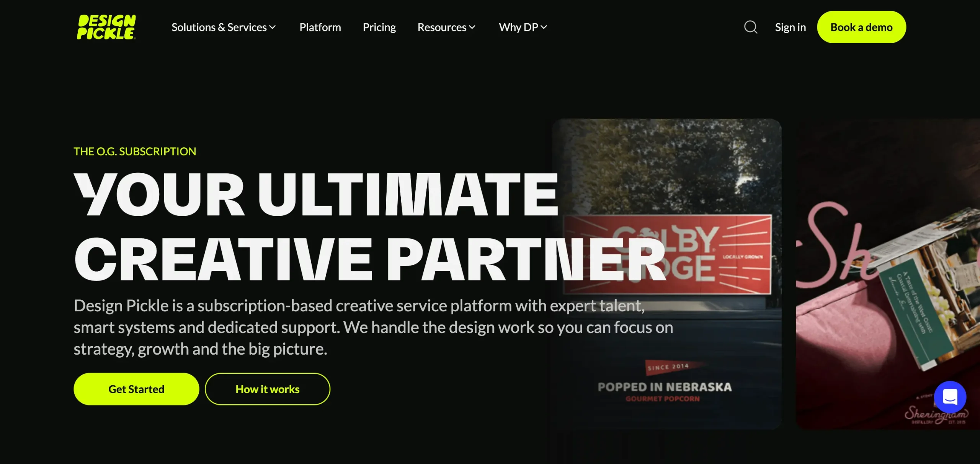Image resolution: width=980 pixels, height=464 pixels.
Task: Open the search magnifier icon
Action: pyautogui.click(x=750, y=27)
